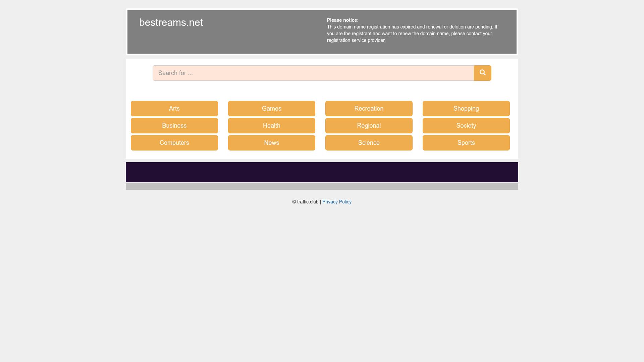Select the Games category

pyautogui.click(x=271, y=108)
